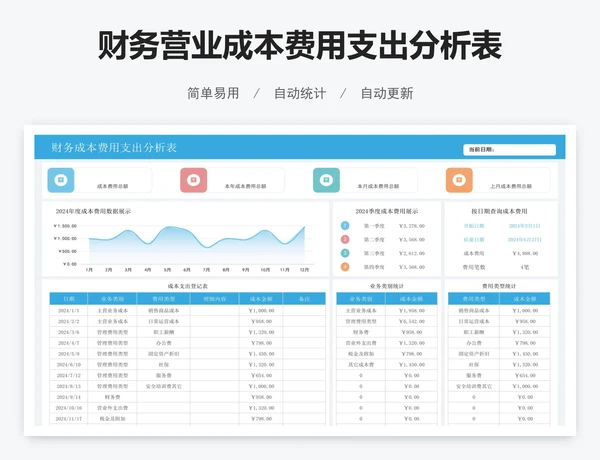The image size is (600, 460).
Task: Click the 费用笔数 value 4笔
Action: pos(525,267)
